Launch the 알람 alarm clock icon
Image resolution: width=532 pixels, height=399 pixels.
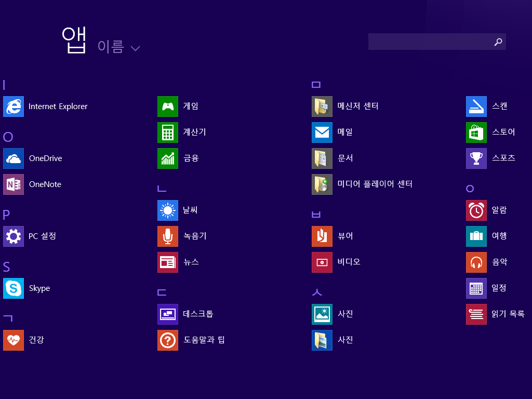[476, 210]
